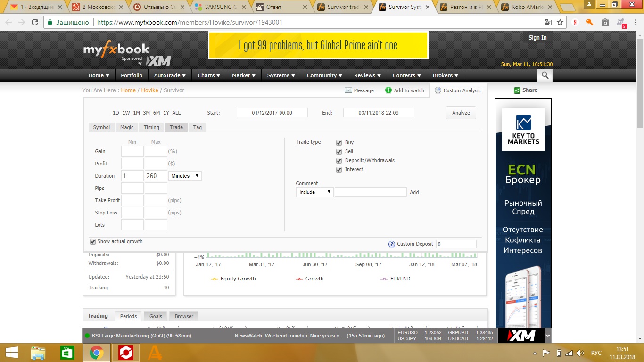Click the Yandex extension icon

(576, 22)
